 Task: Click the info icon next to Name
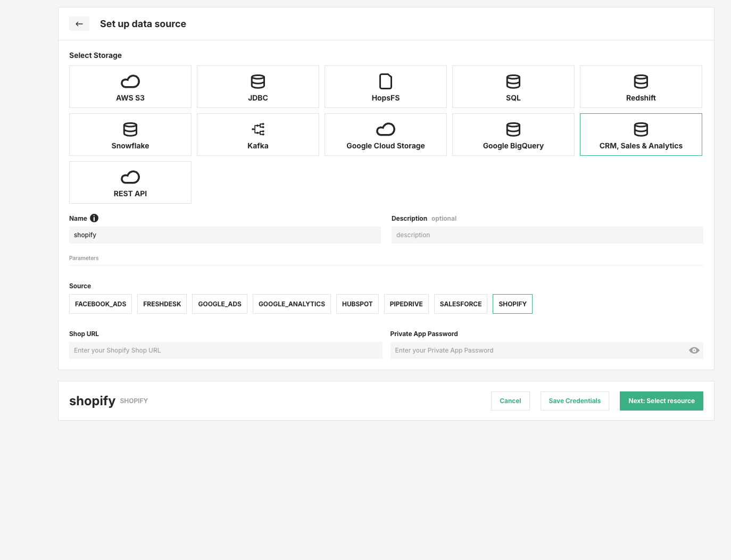click(x=94, y=218)
